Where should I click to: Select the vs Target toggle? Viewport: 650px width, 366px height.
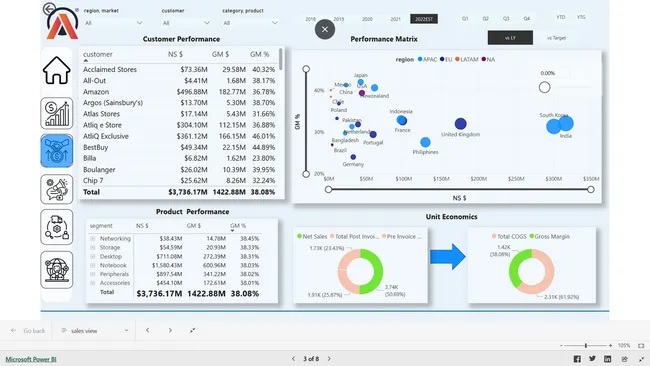tap(556, 38)
